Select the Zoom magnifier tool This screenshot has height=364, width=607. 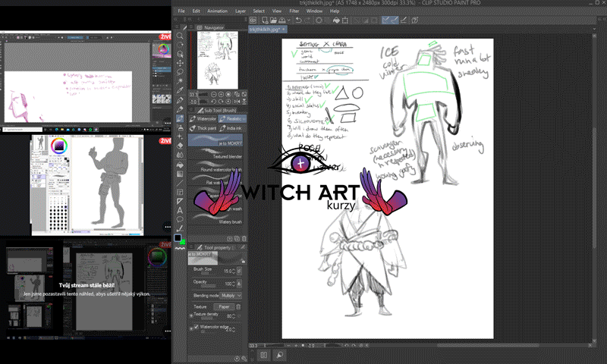coord(181,36)
